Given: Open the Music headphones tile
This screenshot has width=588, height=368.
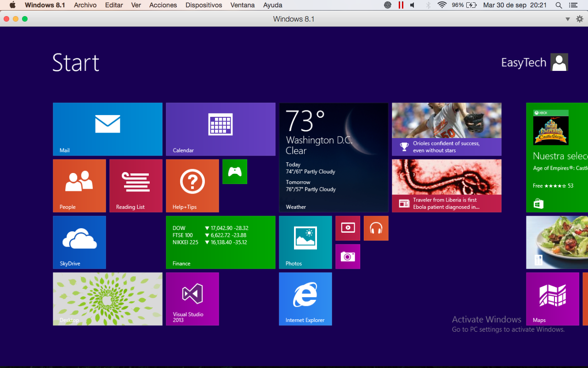Looking at the screenshot, I should click(376, 228).
